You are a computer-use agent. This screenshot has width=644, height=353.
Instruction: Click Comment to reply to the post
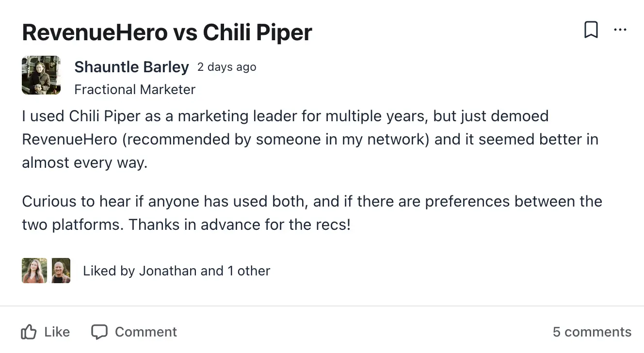tap(133, 332)
